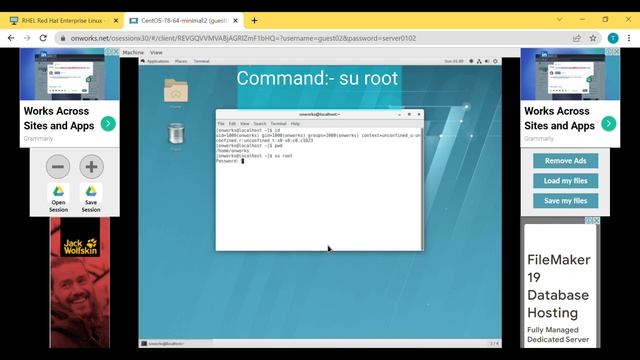Screen dimensions: 640x360
Task: Click the browser forward arrow
Action: [x=27, y=38]
